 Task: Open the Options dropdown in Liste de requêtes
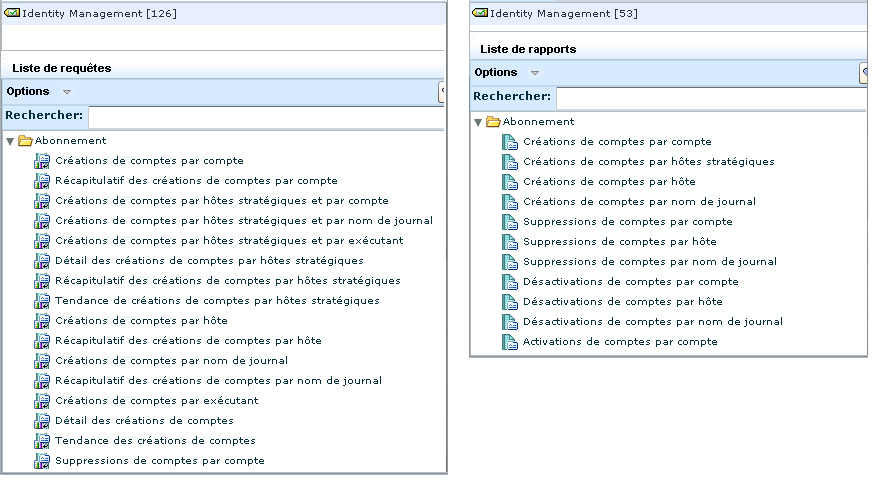tap(67, 92)
